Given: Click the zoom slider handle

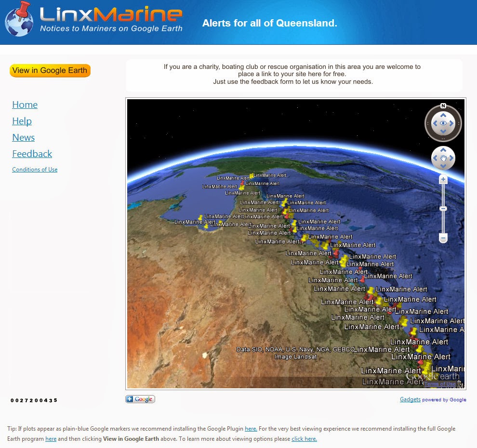Looking at the screenshot, I should [443, 209].
